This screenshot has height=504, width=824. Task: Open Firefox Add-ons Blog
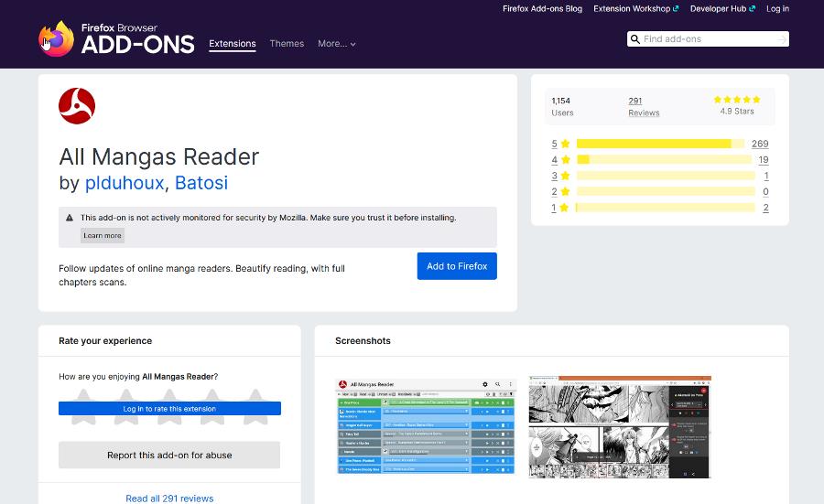pyautogui.click(x=542, y=8)
